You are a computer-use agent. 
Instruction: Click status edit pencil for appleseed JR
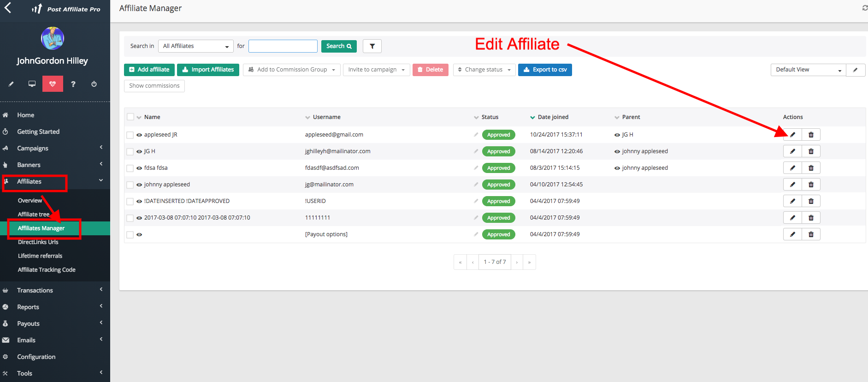point(476,135)
